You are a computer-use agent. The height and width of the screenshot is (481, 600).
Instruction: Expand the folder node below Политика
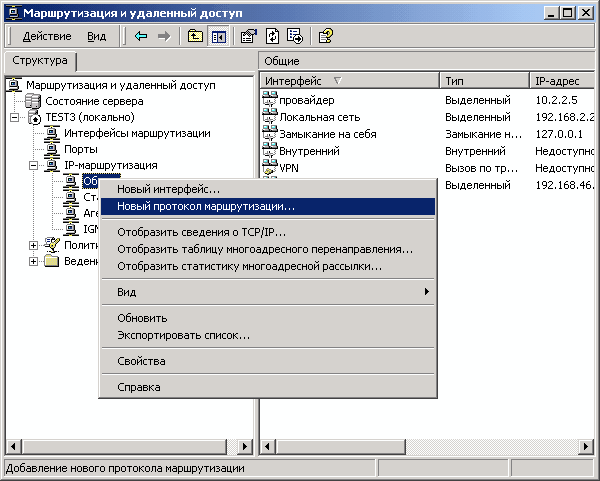[x=33, y=261]
